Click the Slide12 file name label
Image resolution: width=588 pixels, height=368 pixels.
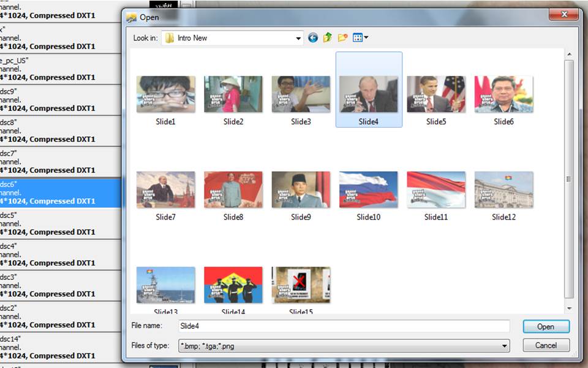[x=503, y=217]
